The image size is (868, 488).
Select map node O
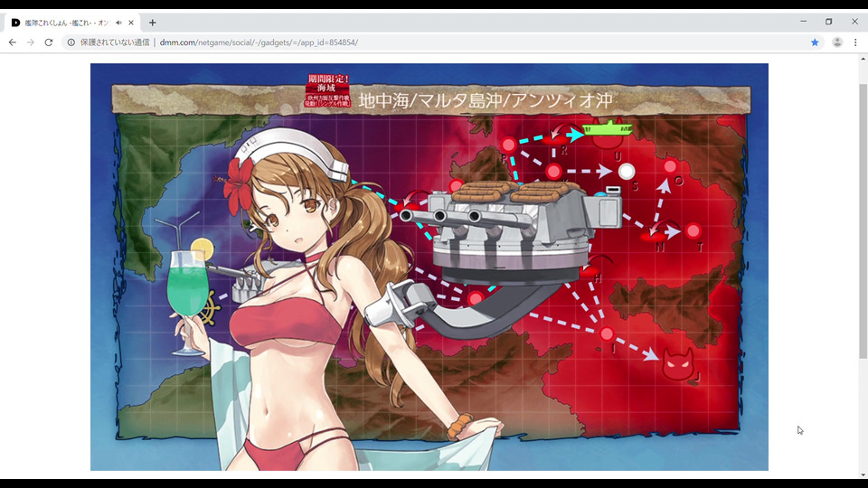[x=670, y=166]
